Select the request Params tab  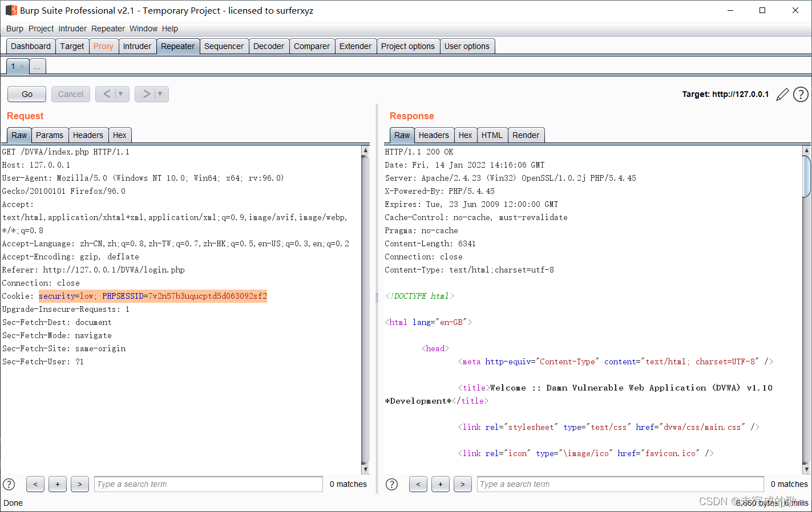tap(50, 135)
